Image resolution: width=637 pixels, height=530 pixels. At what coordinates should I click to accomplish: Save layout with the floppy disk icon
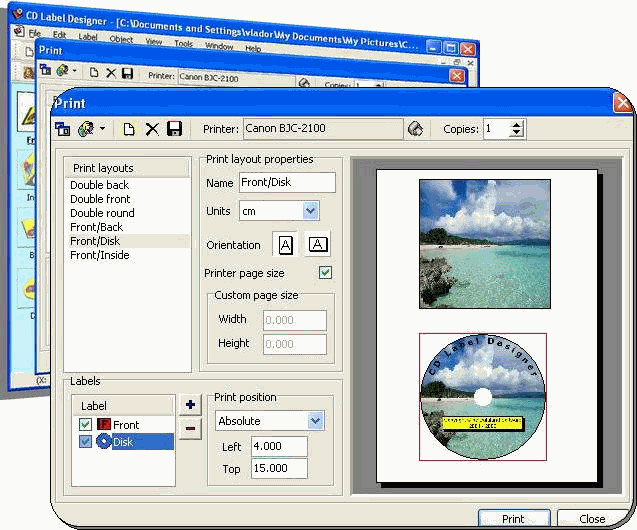point(174,129)
